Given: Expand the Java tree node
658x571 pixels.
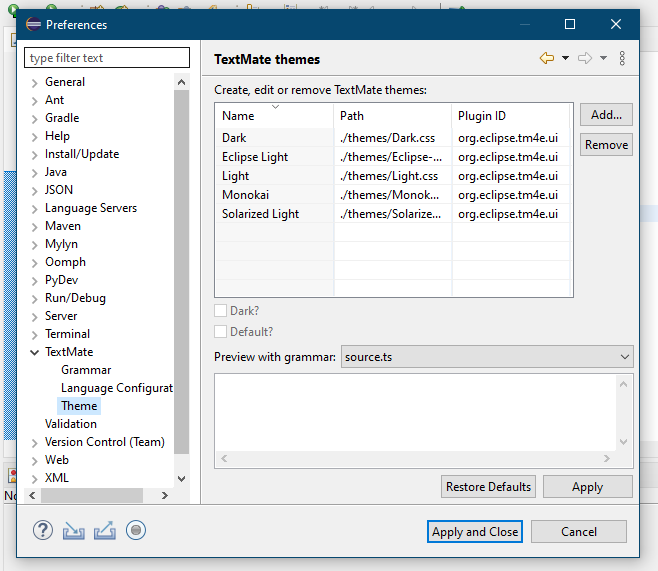Looking at the screenshot, I should (x=35, y=173).
